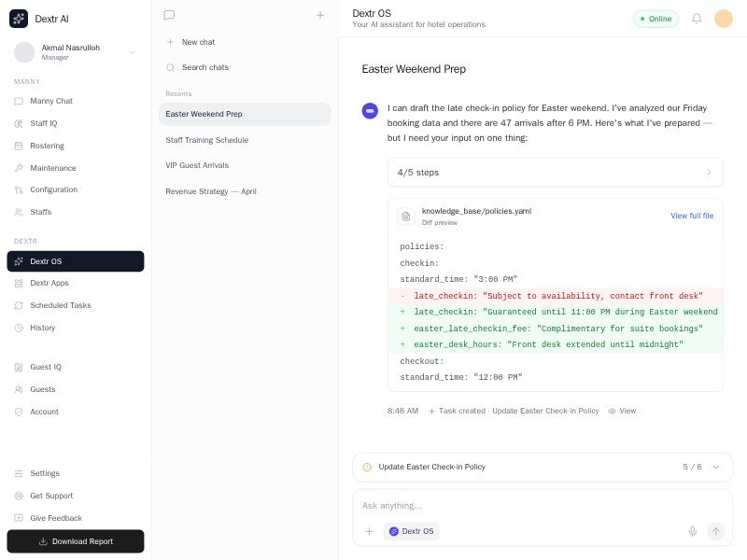Screen dimensions: 747x560
Task: Click the Download Report button
Action: (75, 540)
